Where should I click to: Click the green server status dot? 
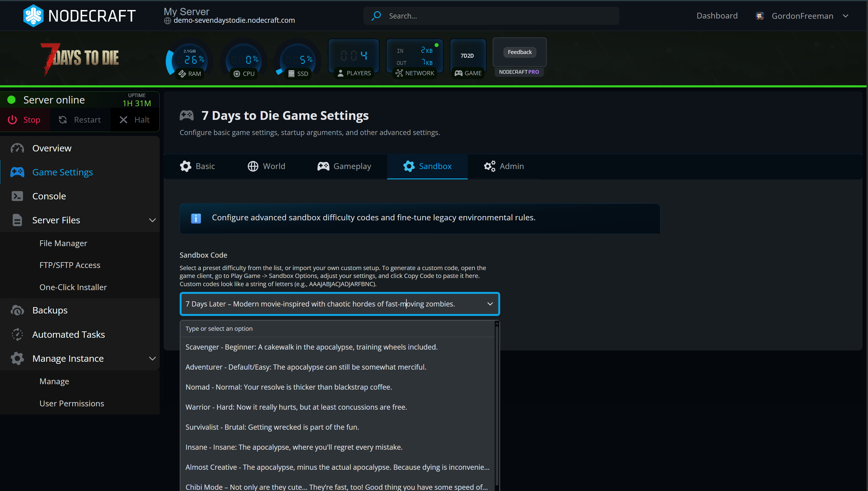pyautogui.click(x=12, y=100)
